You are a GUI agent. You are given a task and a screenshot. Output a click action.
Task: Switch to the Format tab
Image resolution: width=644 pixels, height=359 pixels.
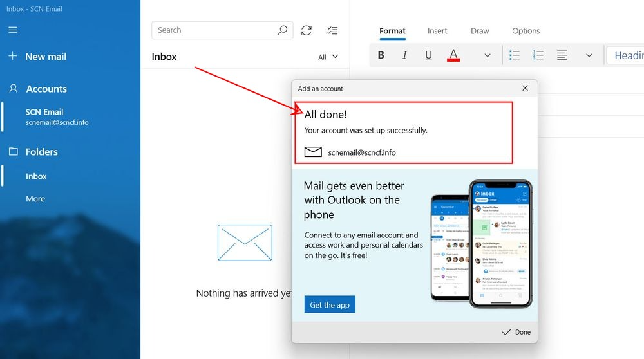[x=392, y=31]
